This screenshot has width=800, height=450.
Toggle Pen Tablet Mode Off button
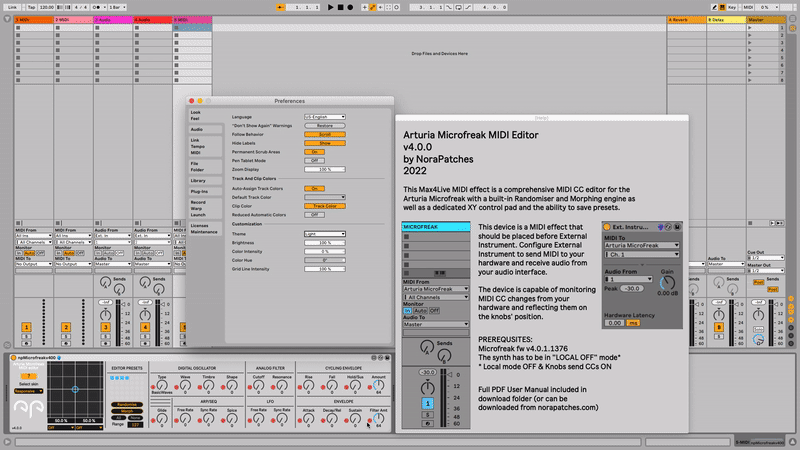[315, 160]
